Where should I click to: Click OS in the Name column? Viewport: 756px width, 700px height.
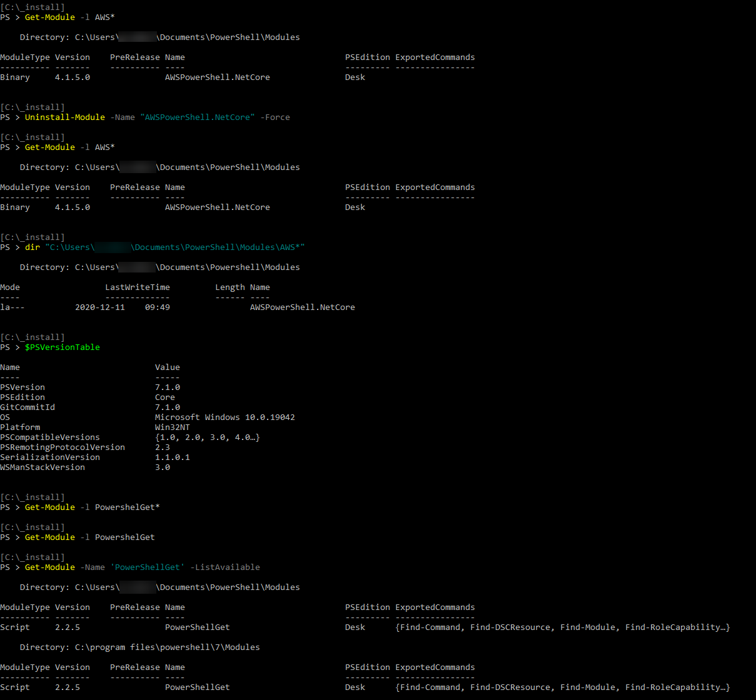[5, 417]
